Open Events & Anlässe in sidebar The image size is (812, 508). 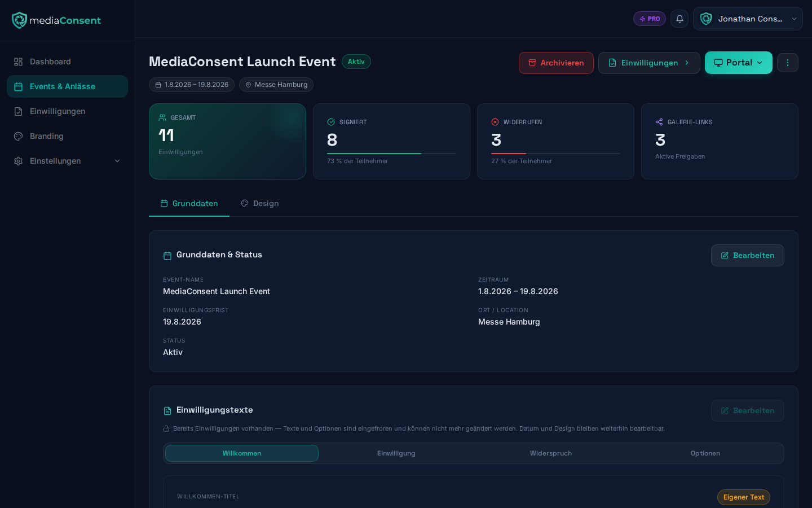click(x=67, y=86)
